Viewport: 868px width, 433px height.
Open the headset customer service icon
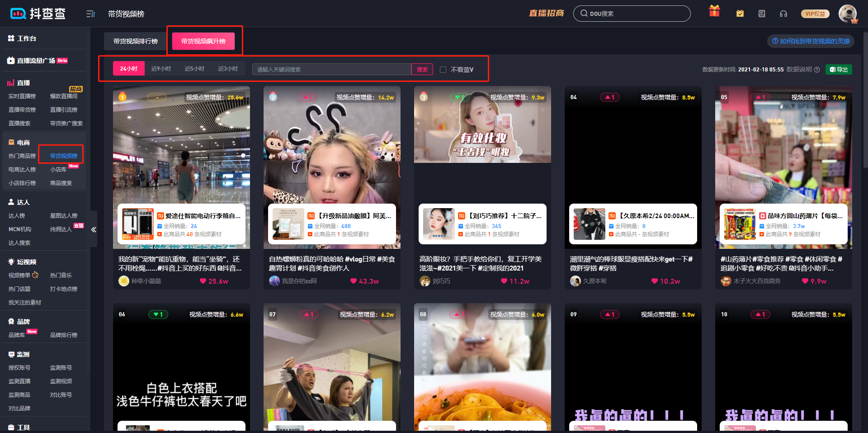pyautogui.click(x=783, y=14)
